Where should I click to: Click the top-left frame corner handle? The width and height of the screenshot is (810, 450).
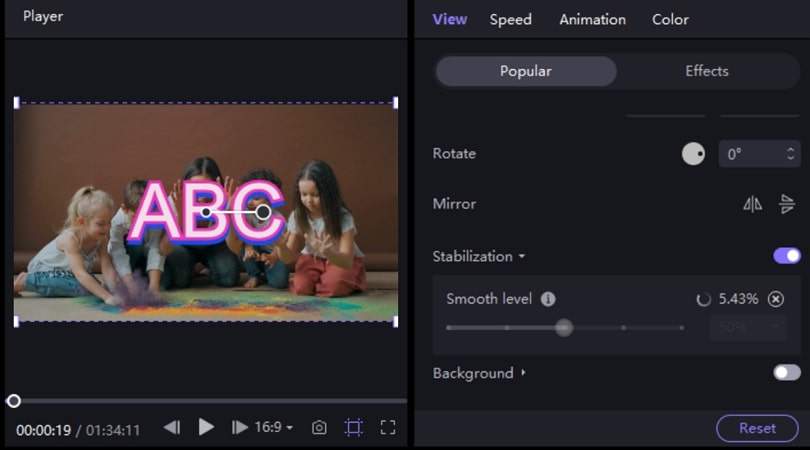coord(17,103)
